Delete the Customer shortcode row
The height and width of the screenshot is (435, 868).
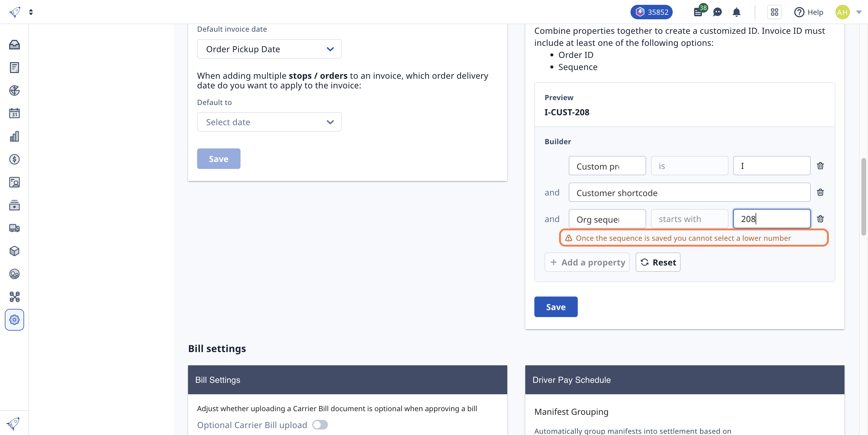click(x=820, y=192)
